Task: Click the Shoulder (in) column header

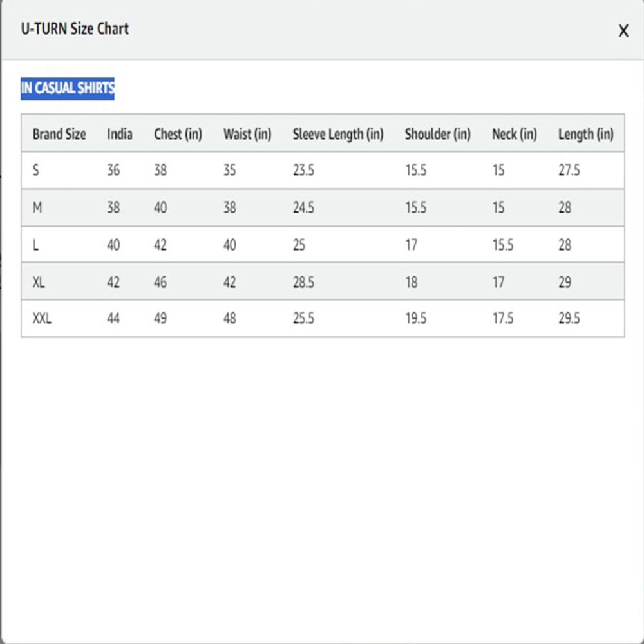Action: 438,134
